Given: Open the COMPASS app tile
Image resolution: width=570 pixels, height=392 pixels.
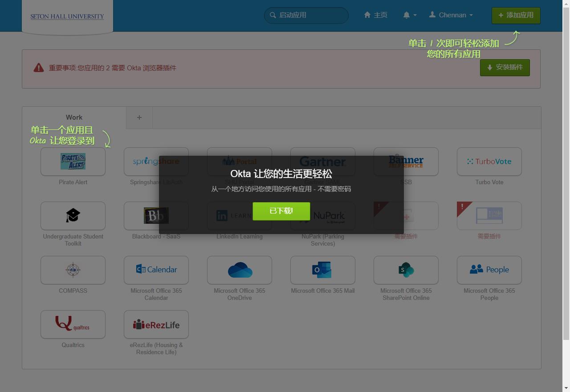Looking at the screenshot, I should coord(73,270).
